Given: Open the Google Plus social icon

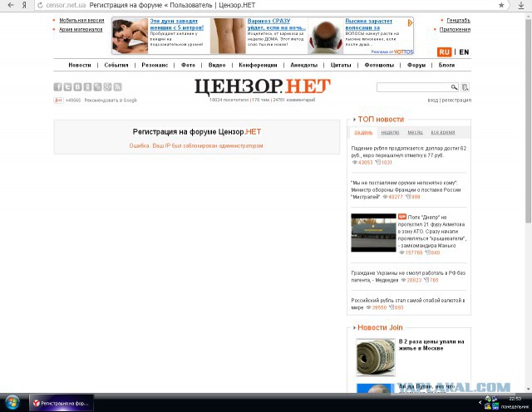Looking at the screenshot, I should pos(107,87).
